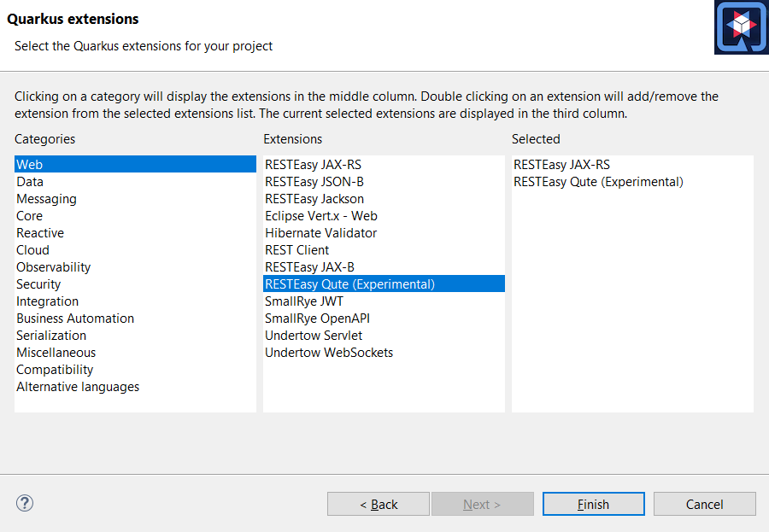
Task: Select SmallRye OpenAPI extension
Action: click(317, 319)
